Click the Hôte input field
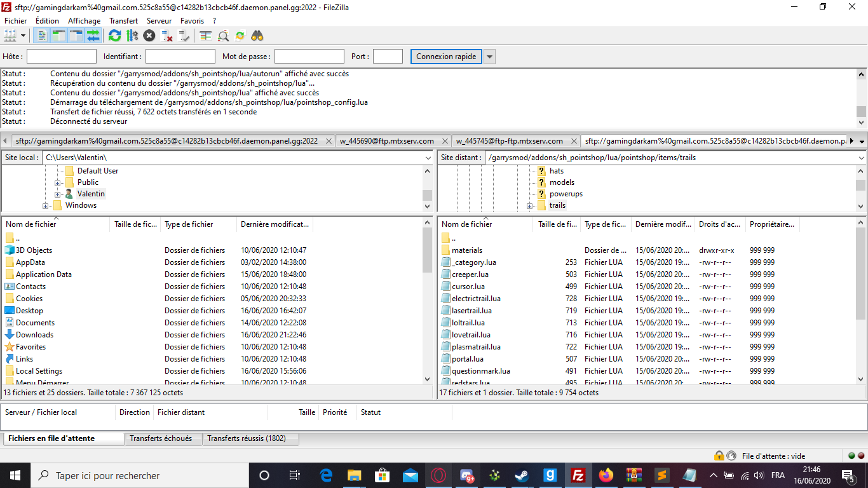 coord(62,57)
